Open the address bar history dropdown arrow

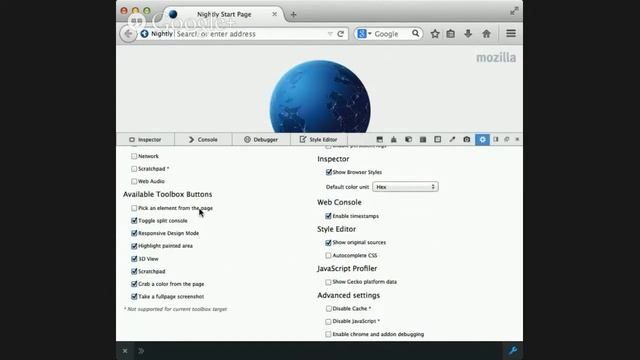(x=330, y=34)
